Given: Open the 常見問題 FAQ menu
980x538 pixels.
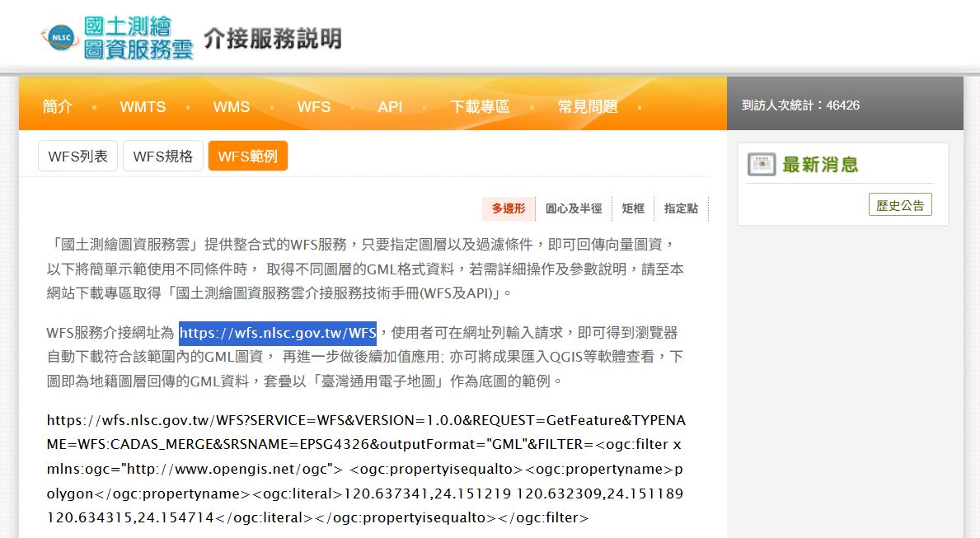Looking at the screenshot, I should (x=587, y=107).
